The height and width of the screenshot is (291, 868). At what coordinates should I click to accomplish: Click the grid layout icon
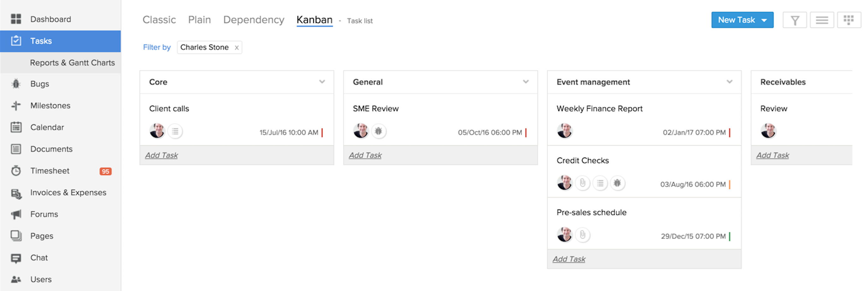tap(848, 20)
